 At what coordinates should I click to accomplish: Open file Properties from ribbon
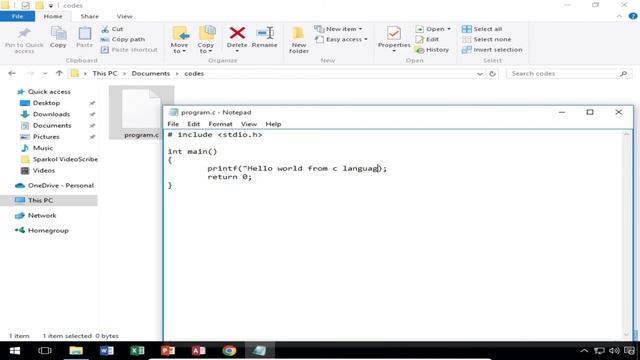[x=394, y=39]
